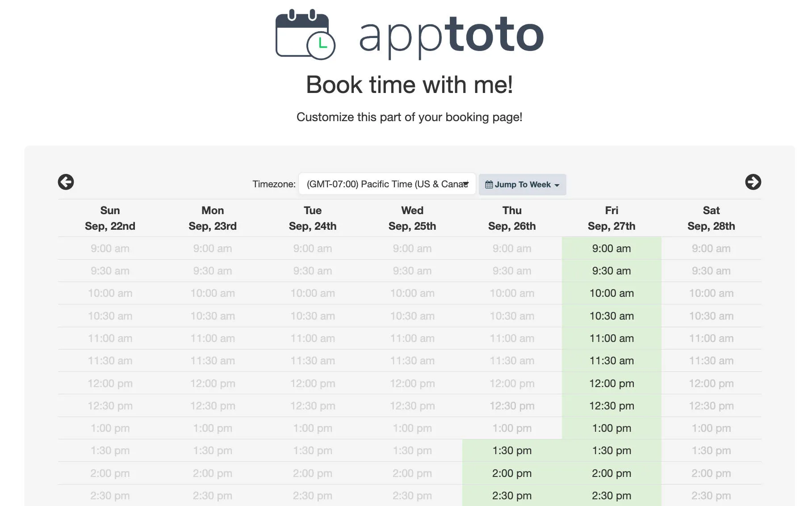Click the right arrow to view next week
The height and width of the screenshot is (506, 812).
coord(753,182)
